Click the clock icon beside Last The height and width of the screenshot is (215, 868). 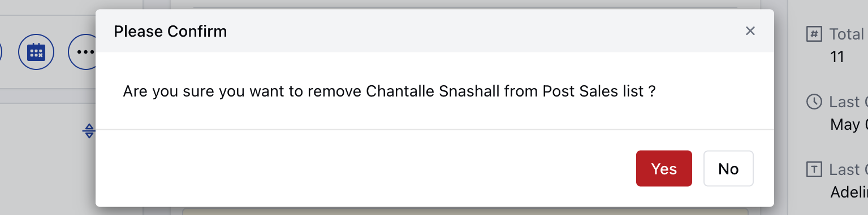[x=814, y=102]
